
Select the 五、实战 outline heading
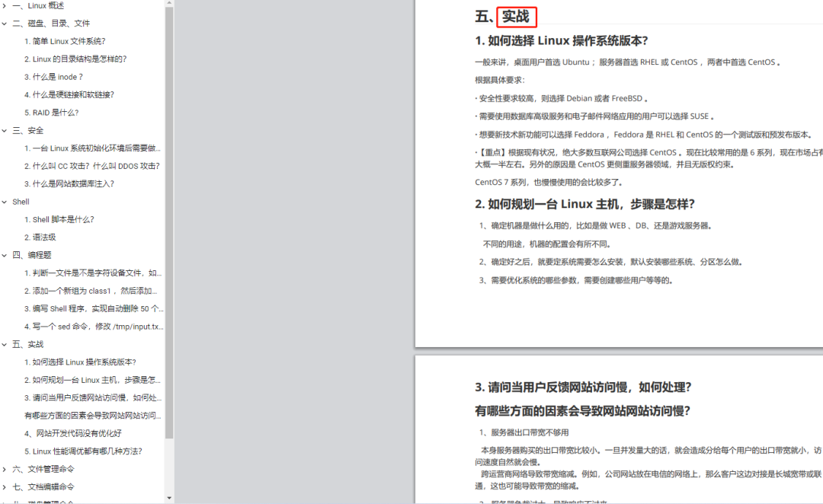click(x=28, y=345)
